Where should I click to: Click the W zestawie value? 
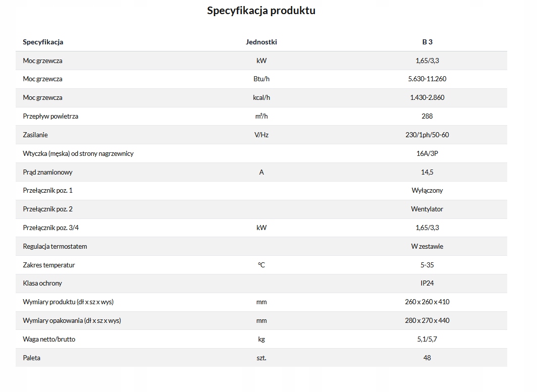point(427,246)
